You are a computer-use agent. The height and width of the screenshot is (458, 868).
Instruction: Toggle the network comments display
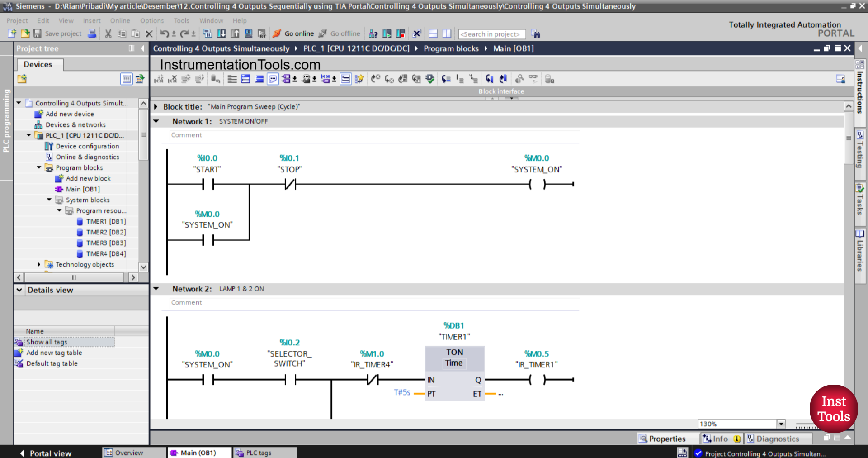[x=273, y=78]
